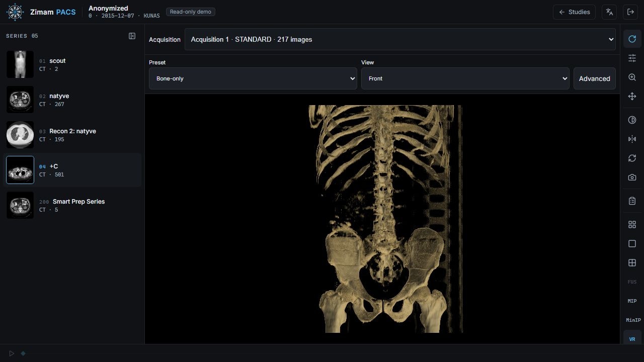Screen dimensions: 644x362
Task: Click the Read-only demo badge
Action: (x=191, y=12)
